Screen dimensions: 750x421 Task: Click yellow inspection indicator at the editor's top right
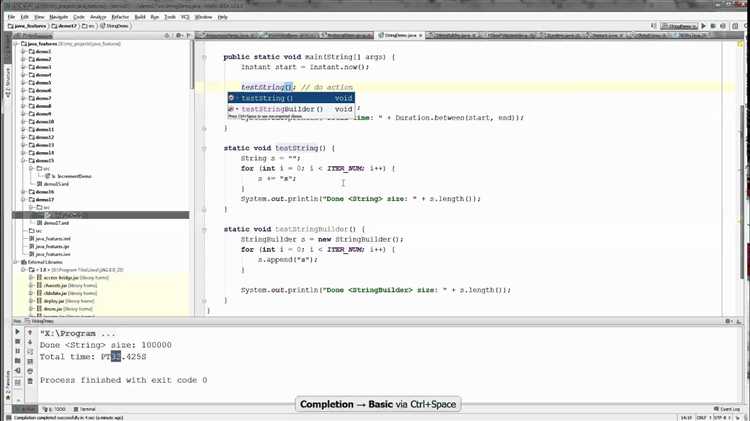point(740,44)
